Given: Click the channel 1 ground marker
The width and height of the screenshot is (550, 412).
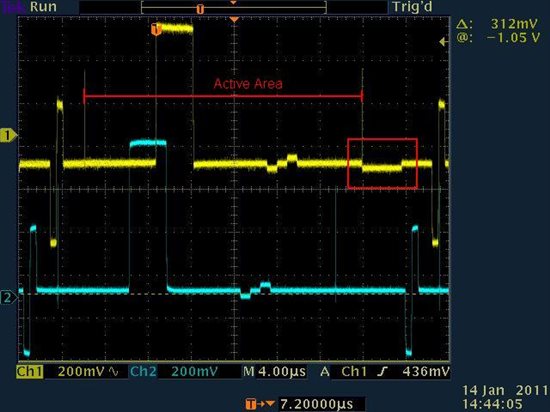Looking at the screenshot, I should pos(8,135).
